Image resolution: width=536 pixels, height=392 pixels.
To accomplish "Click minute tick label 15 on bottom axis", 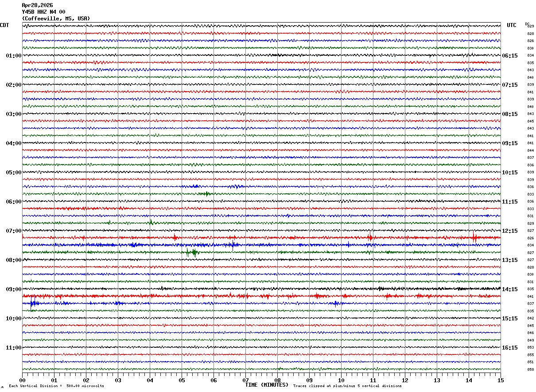I will pos(501,380).
